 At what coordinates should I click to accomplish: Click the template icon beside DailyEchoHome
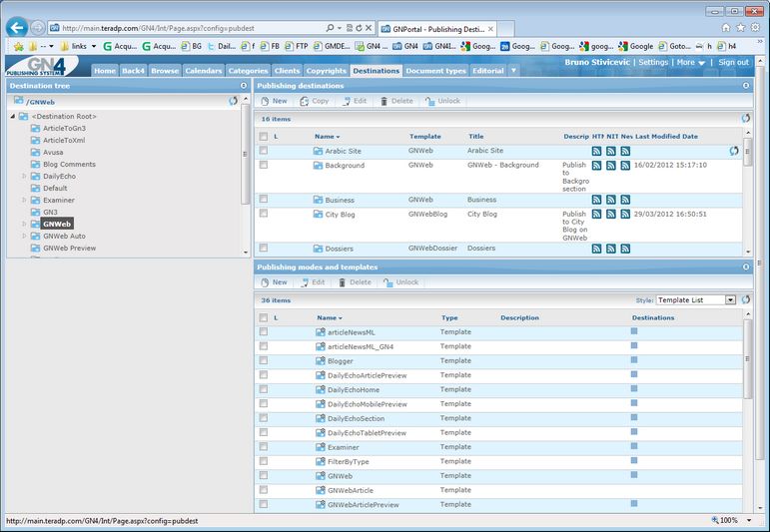[x=321, y=389]
